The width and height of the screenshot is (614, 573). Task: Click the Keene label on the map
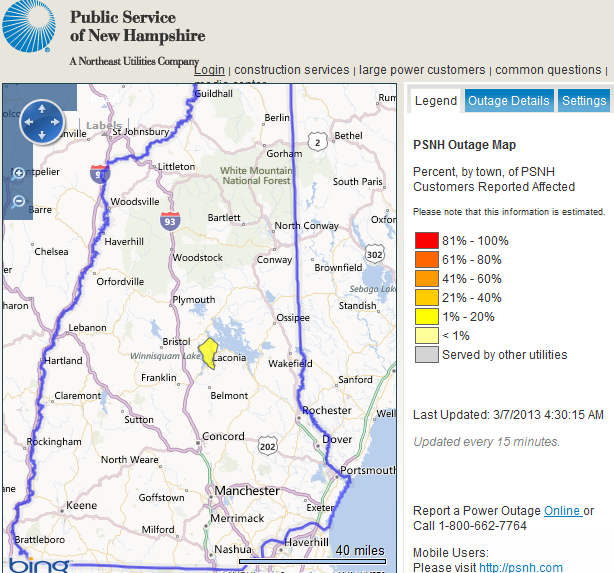(81, 505)
